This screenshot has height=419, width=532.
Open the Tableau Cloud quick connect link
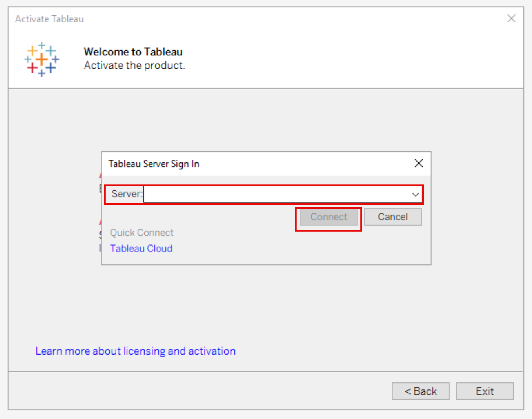pos(141,249)
